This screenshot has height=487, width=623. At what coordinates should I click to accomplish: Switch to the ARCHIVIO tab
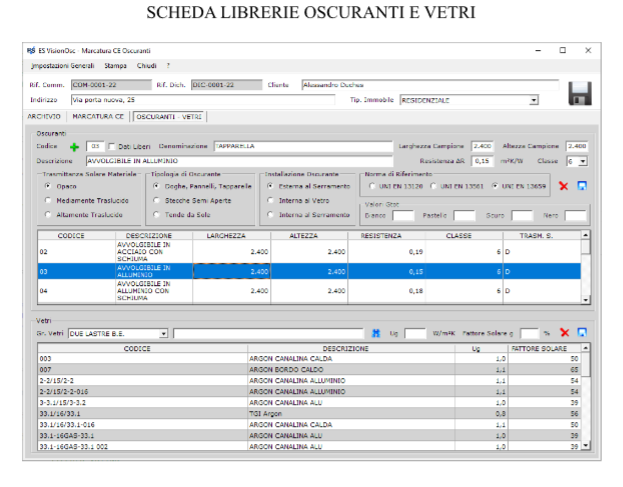tap(44, 116)
